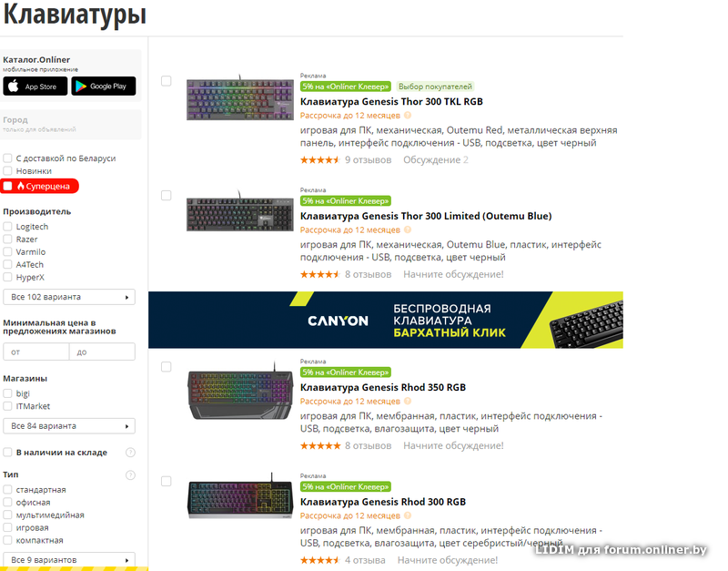The height and width of the screenshot is (571, 728).
Task: Enable 'В наличии на складе' checkbox
Action: click(x=7, y=452)
